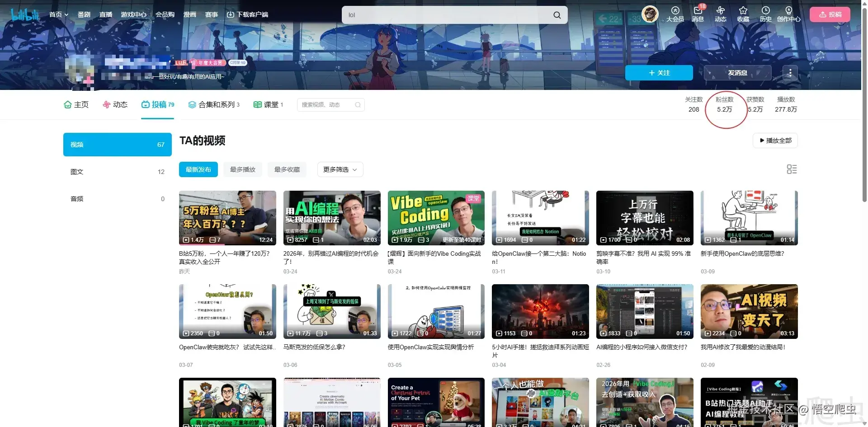
Task: Click search icon in profile search field
Action: point(358,105)
